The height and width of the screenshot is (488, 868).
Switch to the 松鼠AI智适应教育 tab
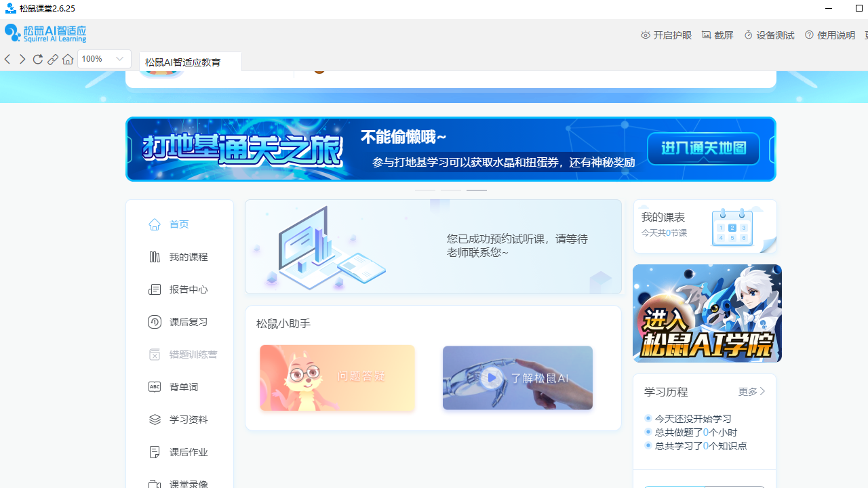pyautogui.click(x=190, y=62)
